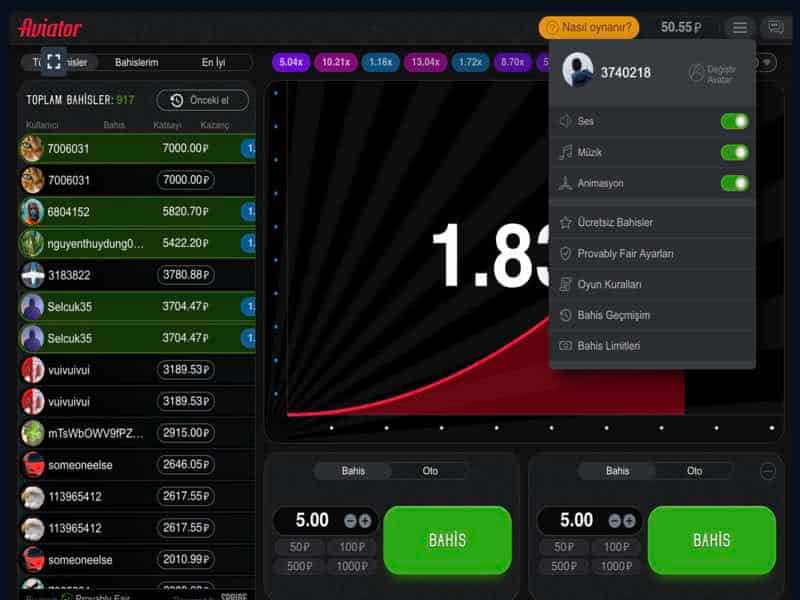The width and height of the screenshot is (800, 600).
Task: Switch off the Animasyon toggle
Action: click(734, 183)
